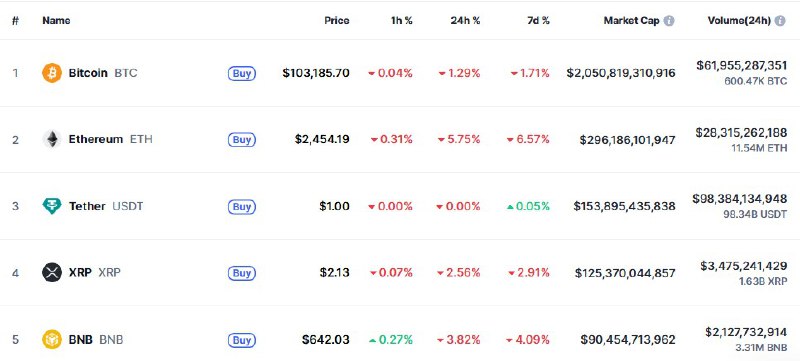The height and width of the screenshot is (361, 800).
Task: Select the Buy button for Tether
Action: coord(242,207)
